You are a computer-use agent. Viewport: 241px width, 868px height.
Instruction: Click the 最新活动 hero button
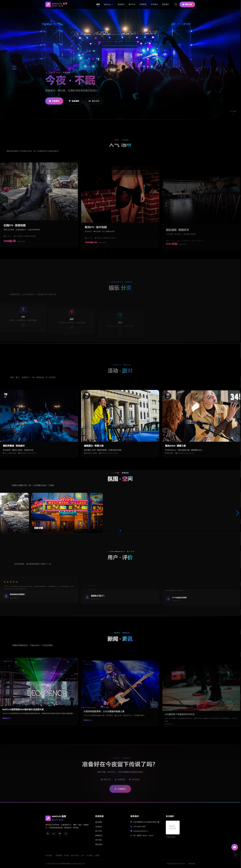tap(94, 101)
